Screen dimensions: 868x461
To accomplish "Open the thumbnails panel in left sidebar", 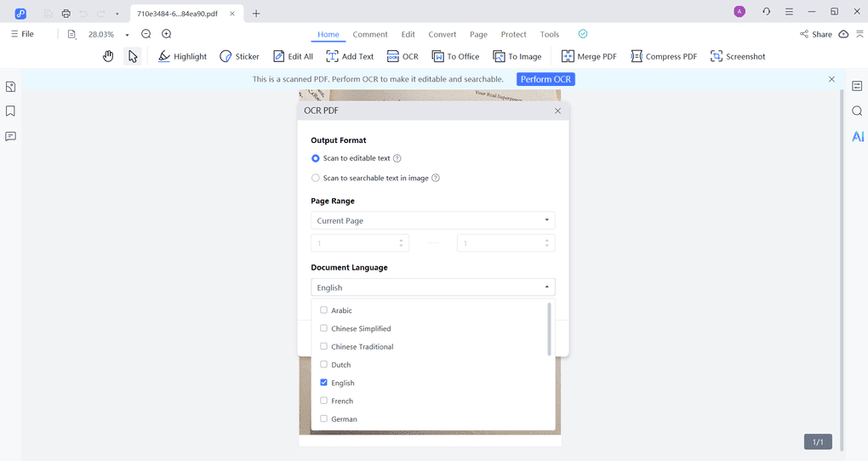I will 10,87.
